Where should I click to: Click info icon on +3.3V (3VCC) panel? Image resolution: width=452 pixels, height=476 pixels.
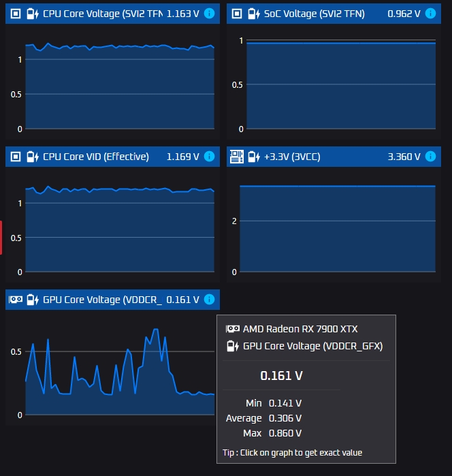coord(430,157)
